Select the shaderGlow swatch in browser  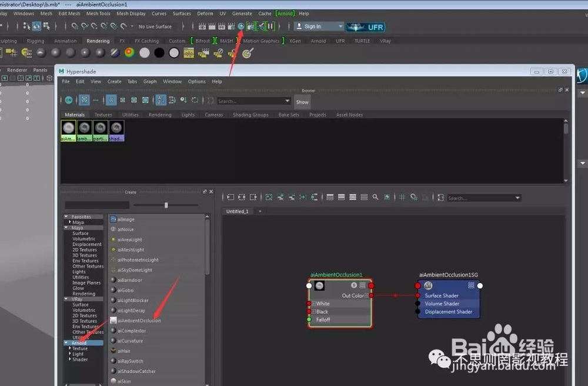click(x=116, y=131)
